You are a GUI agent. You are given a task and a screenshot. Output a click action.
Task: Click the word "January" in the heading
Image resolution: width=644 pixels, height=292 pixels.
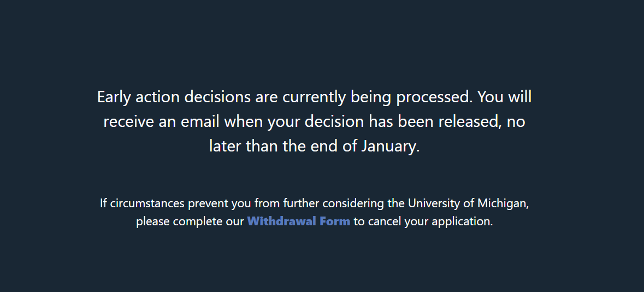pyautogui.click(x=388, y=146)
